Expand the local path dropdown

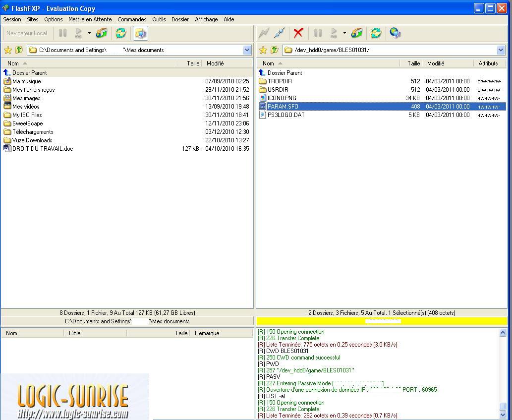point(247,50)
